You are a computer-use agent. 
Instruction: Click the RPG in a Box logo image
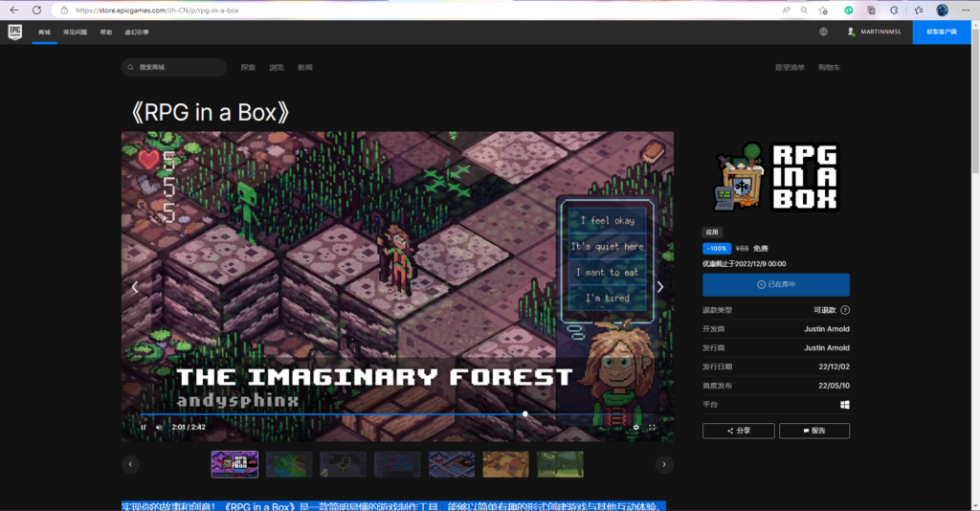click(776, 177)
